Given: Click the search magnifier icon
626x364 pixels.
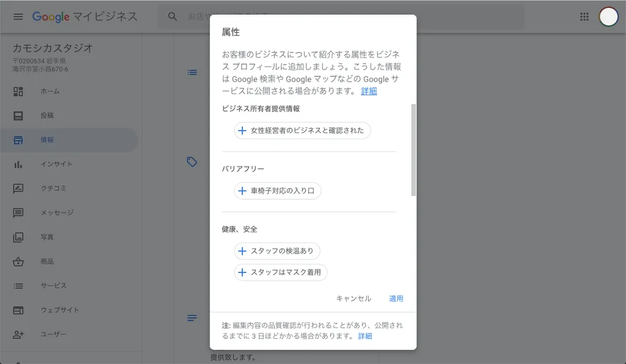Looking at the screenshot, I should [172, 16].
